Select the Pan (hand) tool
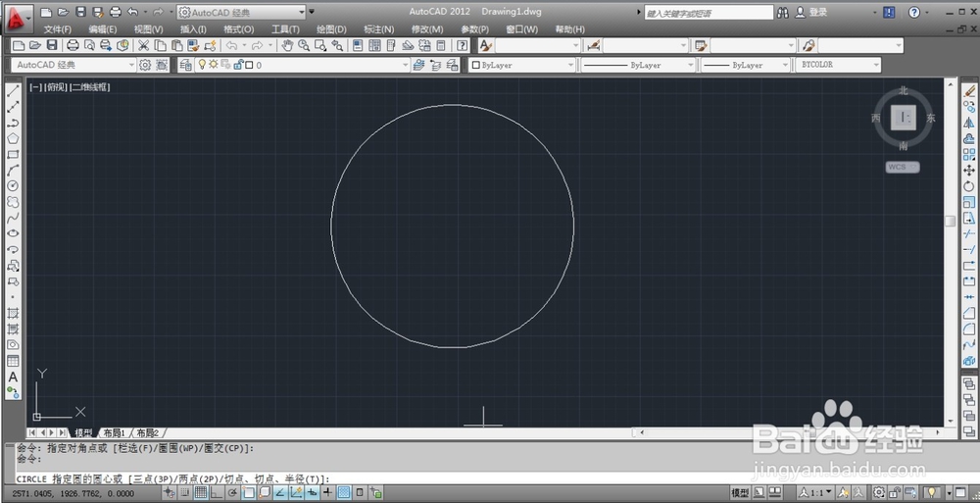Viewport: 980px width, 503px height. click(x=287, y=45)
